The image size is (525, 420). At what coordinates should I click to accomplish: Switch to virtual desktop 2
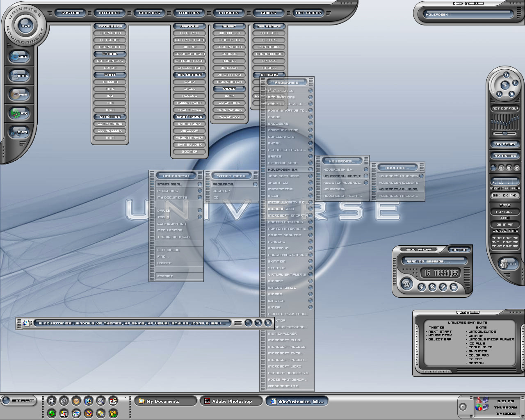501,167
